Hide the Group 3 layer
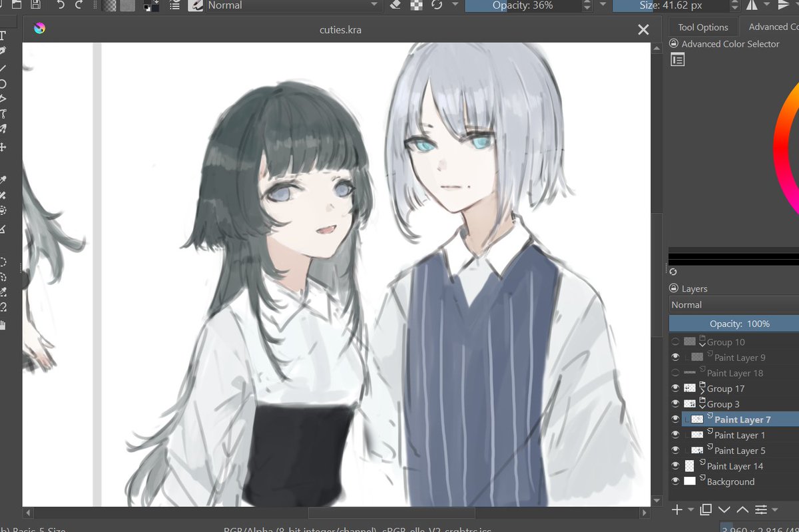 click(x=676, y=403)
